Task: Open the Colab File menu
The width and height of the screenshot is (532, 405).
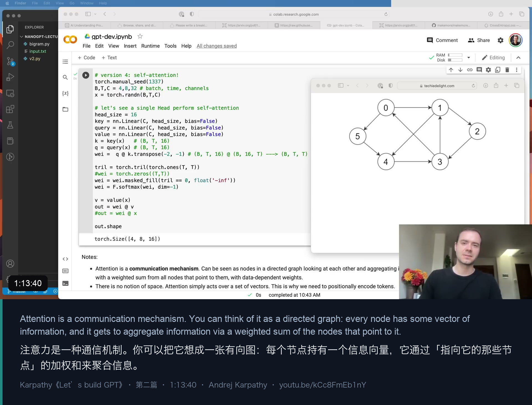Action: tap(86, 46)
